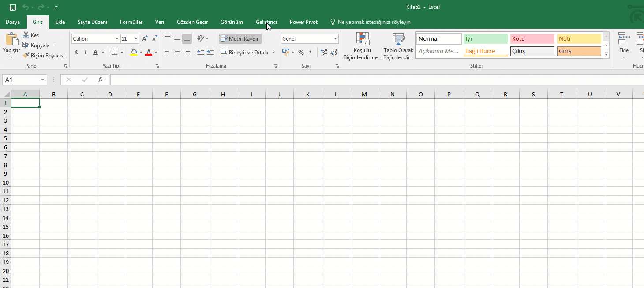Open the Hizalama dialog launcher
Screen dimensions: 644x288
click(275, 66)
